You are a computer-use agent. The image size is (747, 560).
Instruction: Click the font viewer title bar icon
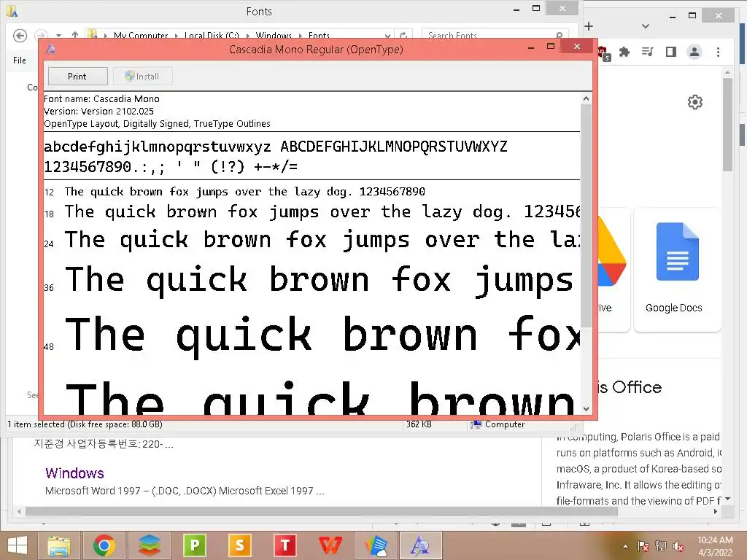(50, 49)
